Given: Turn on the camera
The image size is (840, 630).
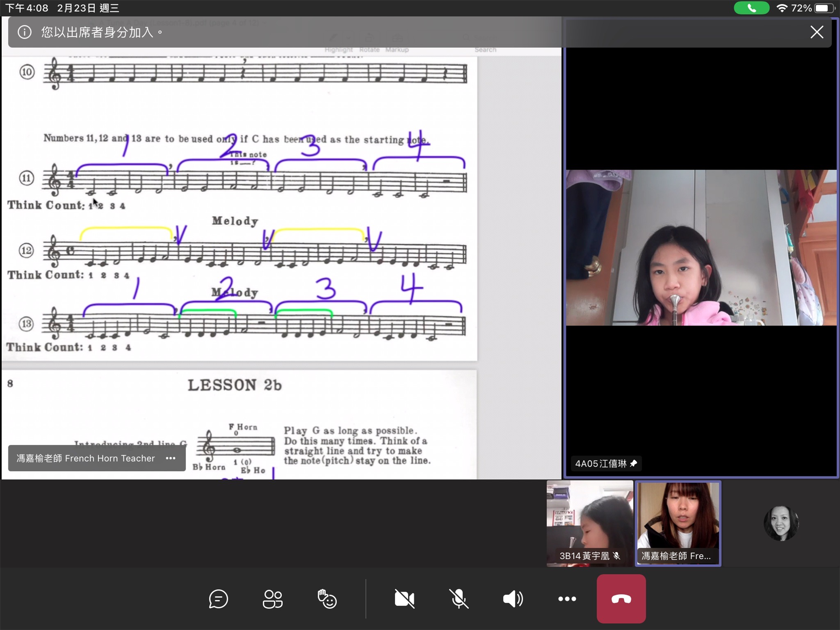Looking at the screenshot, I should click(x=404, y=599).
